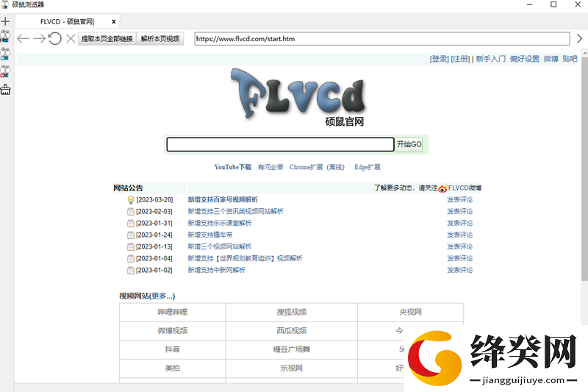Image resolution: width=588 pixels, height=392 pixels.
Task: Go forward with the right arrow
Action: point(40,39)
